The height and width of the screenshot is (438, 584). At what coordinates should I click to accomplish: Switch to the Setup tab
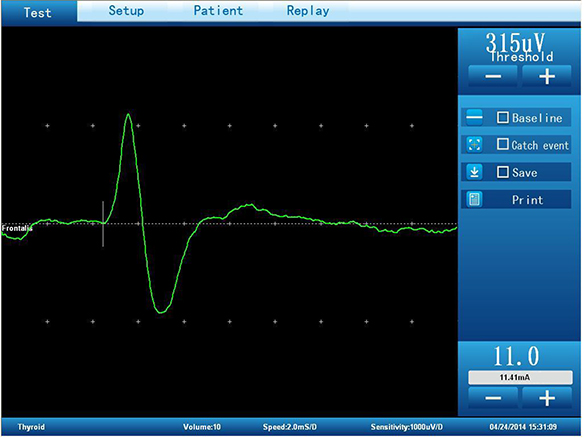pyautogui.click(x=126, y=11)
